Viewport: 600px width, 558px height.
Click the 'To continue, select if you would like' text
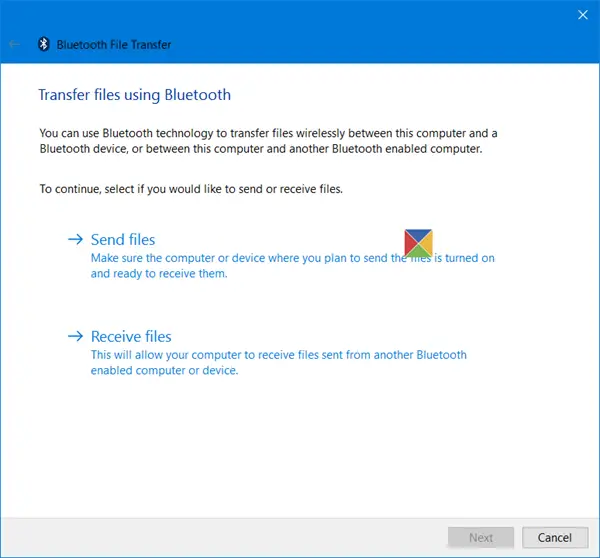(191, 189)
